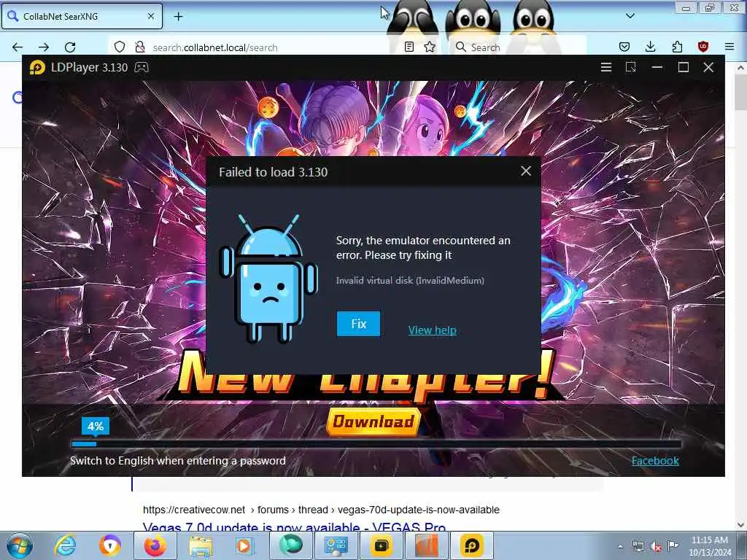This screenshot has width=747, height=560.
Task: Open Windows Explorer folder on taskbar
Action: pyautogui.click(x=201, y=545)
